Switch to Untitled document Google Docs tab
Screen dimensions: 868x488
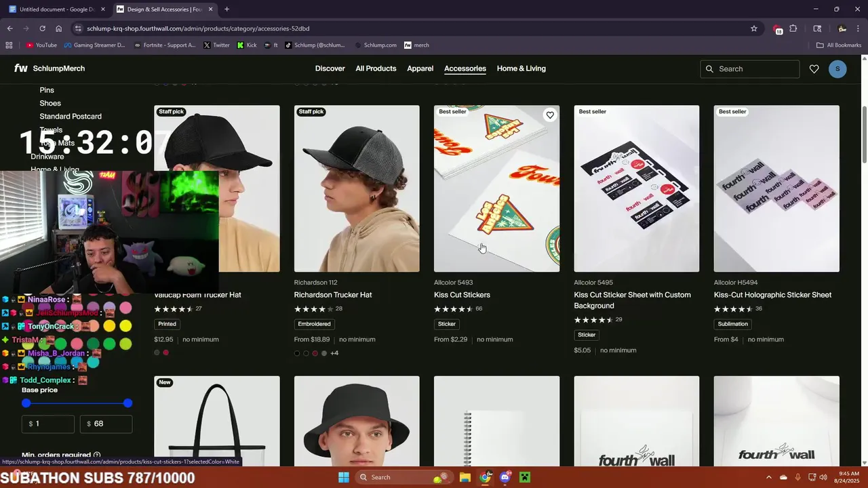tap(57, 9)
